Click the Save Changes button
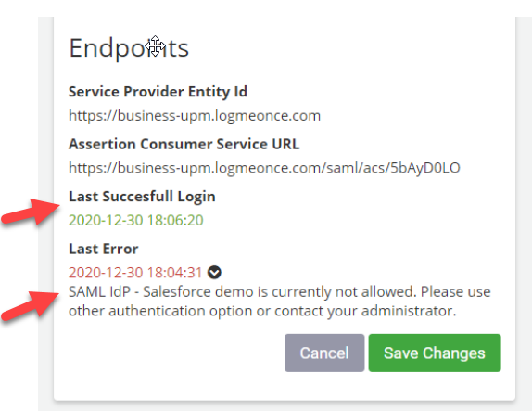Screen dimensions: 532x411 coord(435,353)
